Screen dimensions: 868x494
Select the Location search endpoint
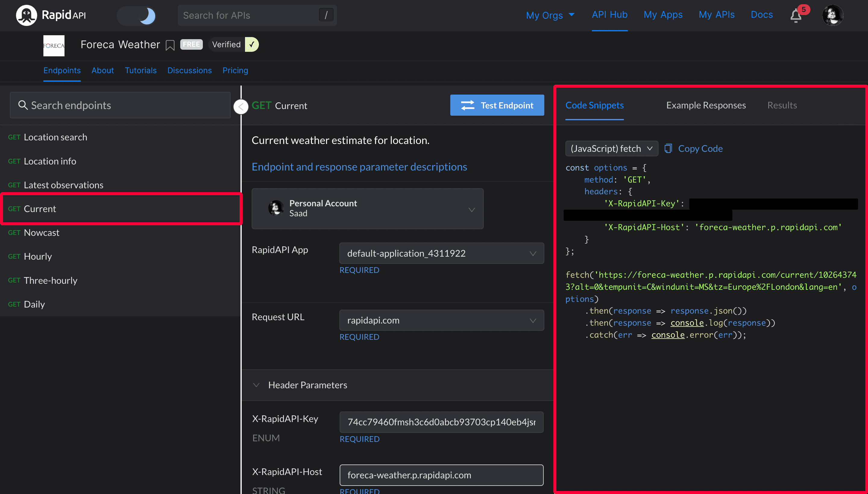point(120,137)
